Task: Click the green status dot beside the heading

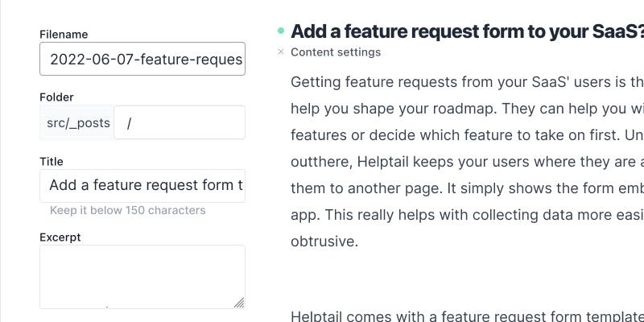Action: (x=280, y=31)
